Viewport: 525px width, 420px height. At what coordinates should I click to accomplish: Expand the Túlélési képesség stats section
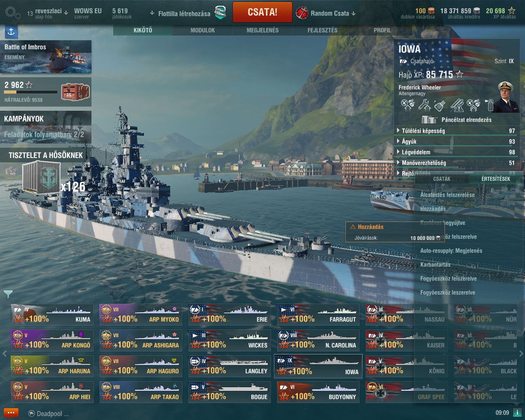coord(455,131)
